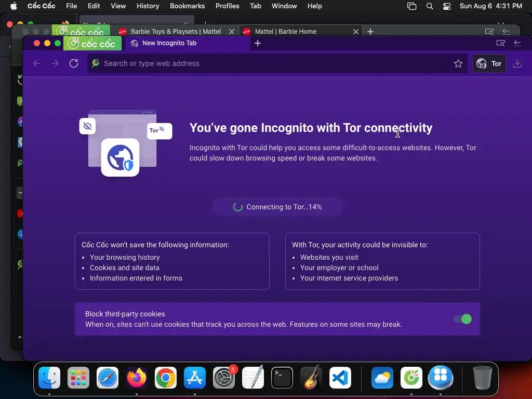Launch Google Chrome from the Dock
Viewport: 532px width, 399px height.
[166, 378]
